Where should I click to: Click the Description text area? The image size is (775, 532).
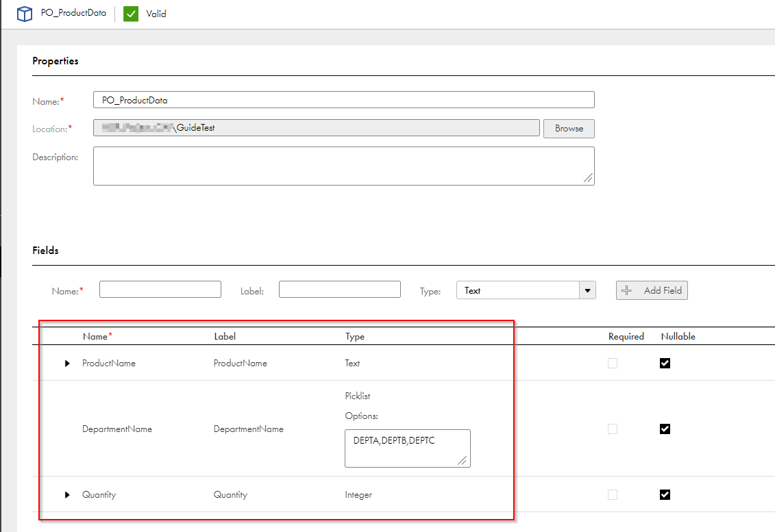pyautogui.click(x=343, y=166)
